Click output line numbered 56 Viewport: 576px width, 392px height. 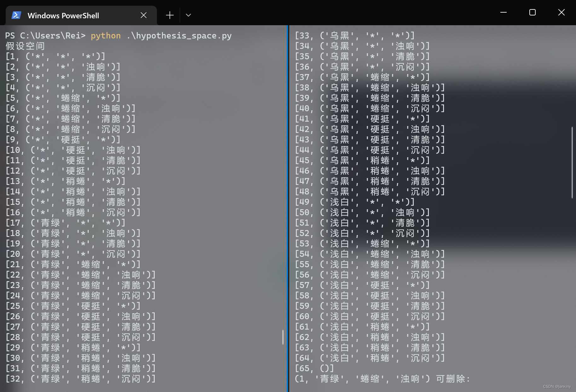pos(370,275)
